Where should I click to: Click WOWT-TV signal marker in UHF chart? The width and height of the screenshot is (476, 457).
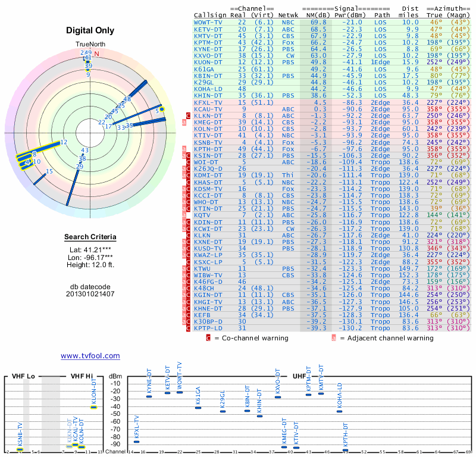(x=180, y=392)
